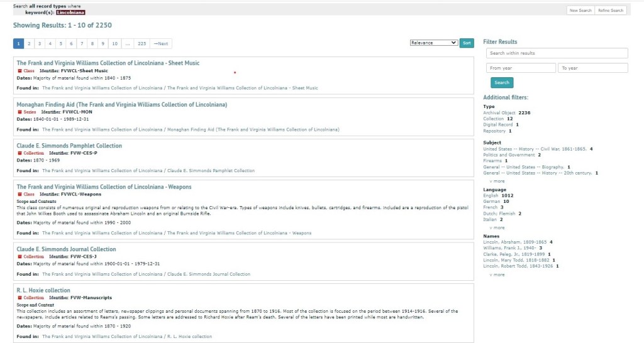Filter by Archival Object type
The width and height of the screenshot is (644, 343).
click(x=499, y=113)
